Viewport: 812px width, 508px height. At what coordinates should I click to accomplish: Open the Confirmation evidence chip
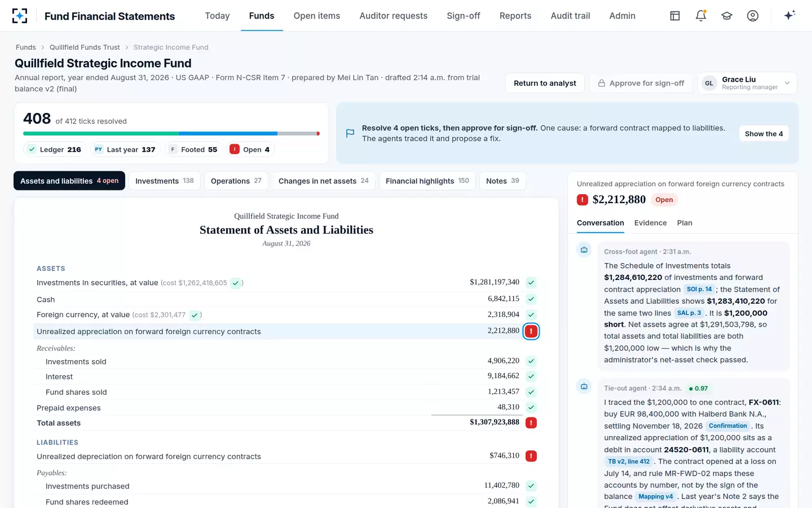(x=728, y=426)
